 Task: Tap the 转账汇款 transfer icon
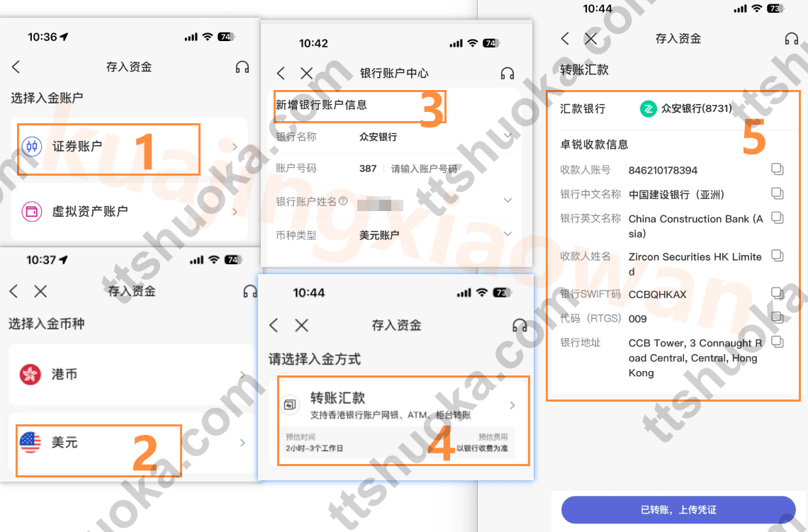(290, 404)
